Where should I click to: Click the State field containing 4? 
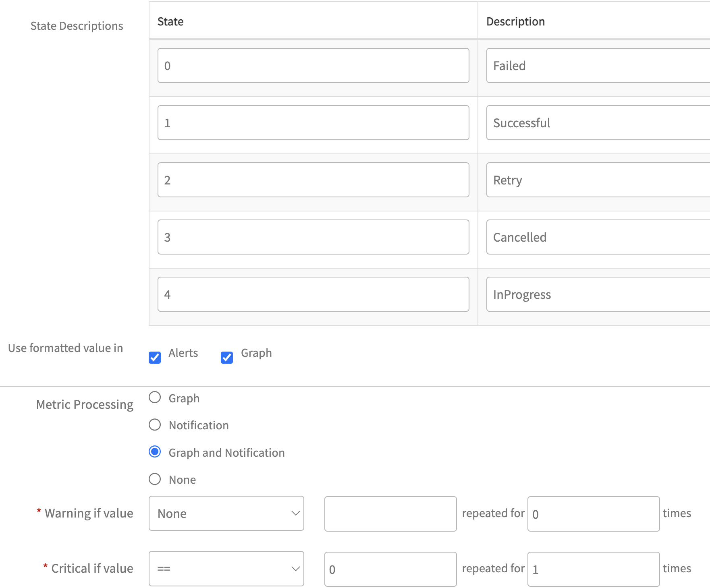click(313, 294)
